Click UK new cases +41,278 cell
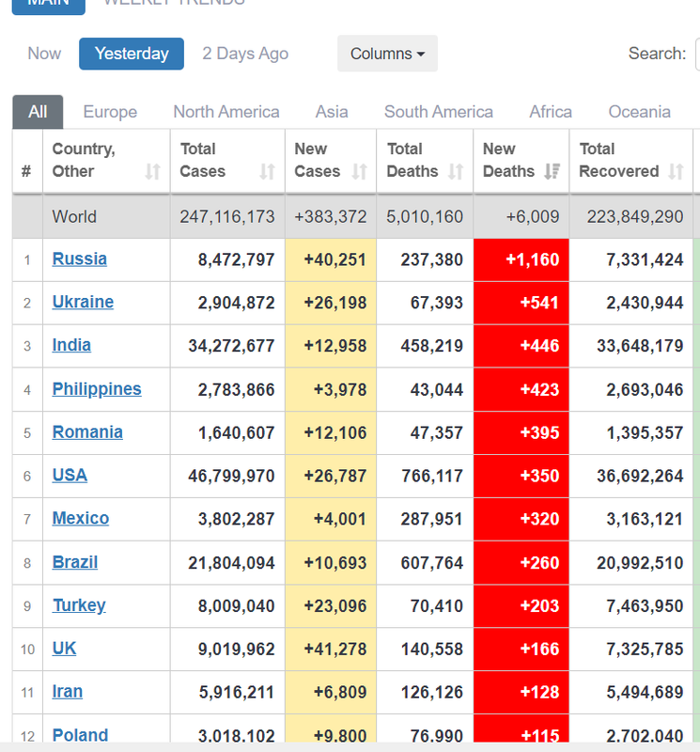The image size is (700, 752). pyautogui.click(x=331, y=649)
